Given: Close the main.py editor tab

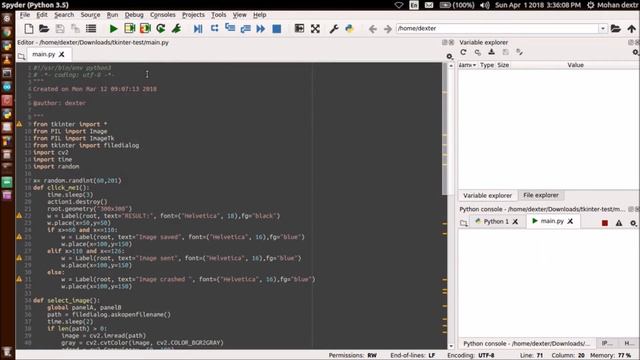Looking at the screenshot, I should [x=62, y=54].
